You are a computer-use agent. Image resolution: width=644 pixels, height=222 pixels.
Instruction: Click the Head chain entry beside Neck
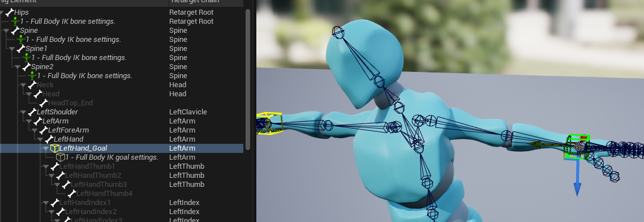(x=178, y=85)
